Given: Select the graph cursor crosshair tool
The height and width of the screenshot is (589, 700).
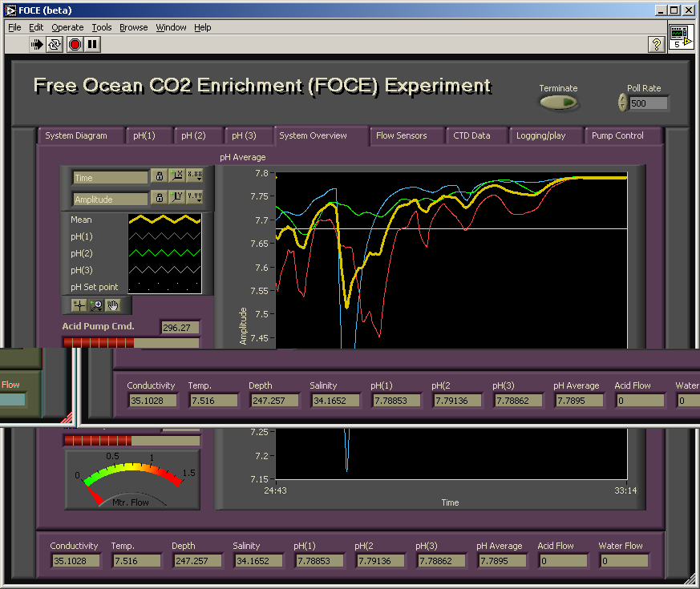Looking at the screenshot, I should pos(79,305).
